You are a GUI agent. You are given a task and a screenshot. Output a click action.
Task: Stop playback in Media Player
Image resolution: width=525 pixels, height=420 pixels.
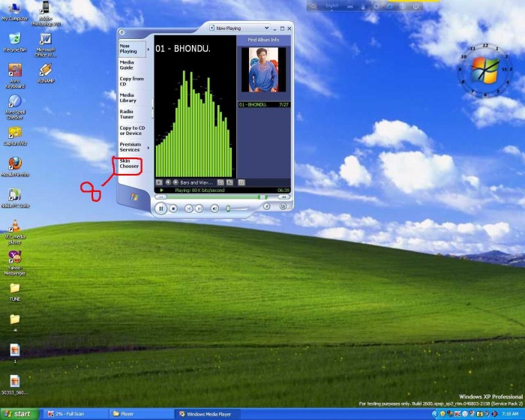click(x=173, y=208)
